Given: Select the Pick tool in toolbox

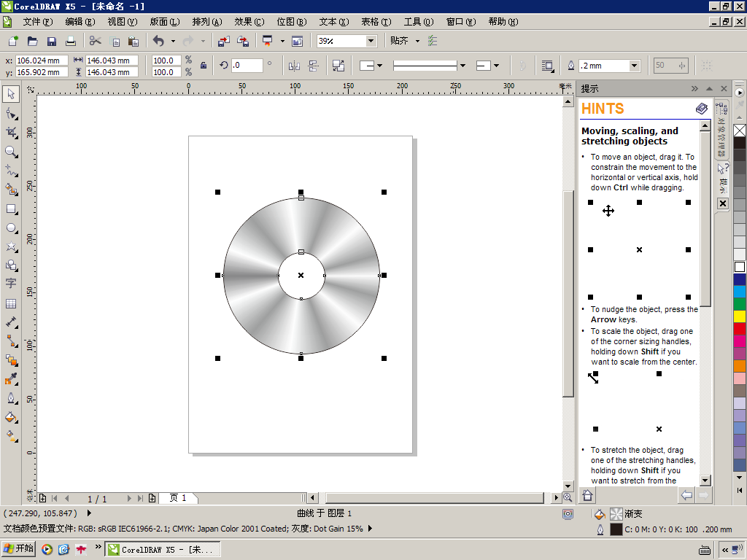Looking at the screenshot, I should [11, 93].
